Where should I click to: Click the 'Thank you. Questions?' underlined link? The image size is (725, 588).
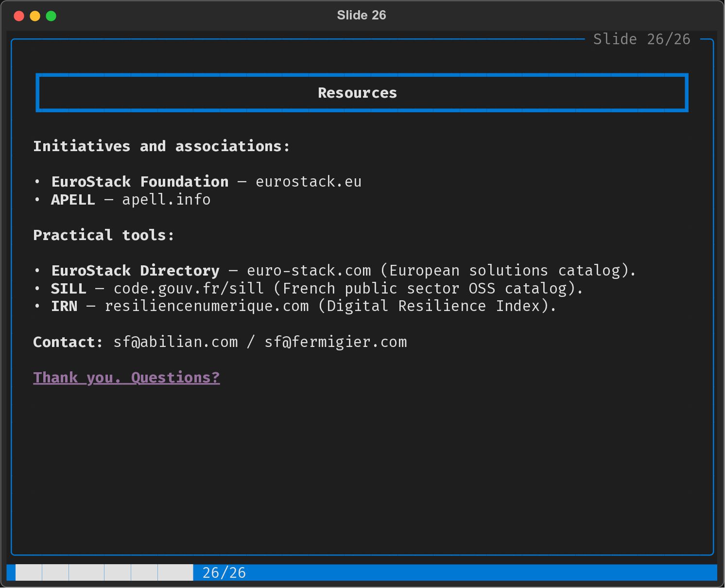(126, 378)
